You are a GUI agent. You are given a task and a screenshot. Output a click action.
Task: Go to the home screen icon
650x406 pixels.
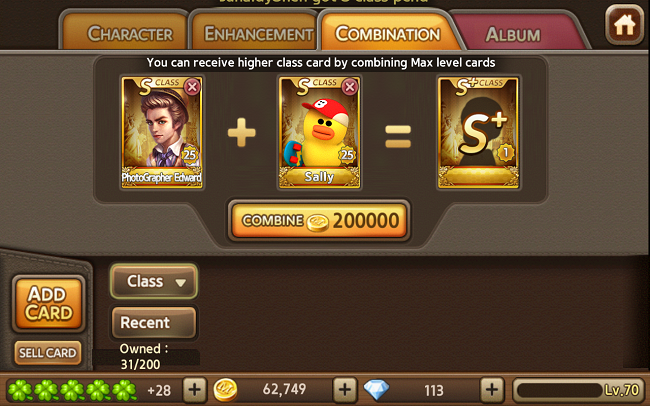pos(624,25)
